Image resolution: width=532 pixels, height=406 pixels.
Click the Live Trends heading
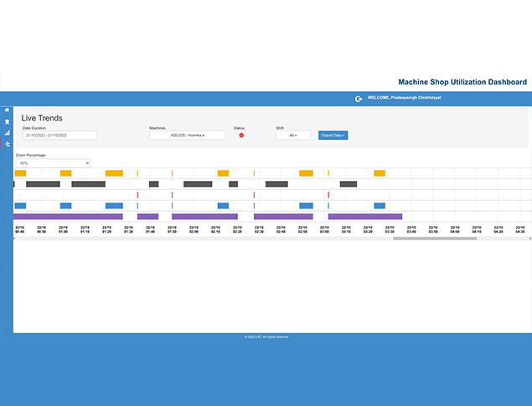pyautogui.click(x=42, y=118)
